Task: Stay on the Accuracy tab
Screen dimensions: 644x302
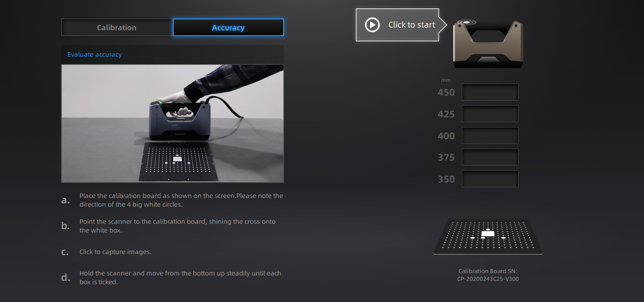Action: pos(228,28)
